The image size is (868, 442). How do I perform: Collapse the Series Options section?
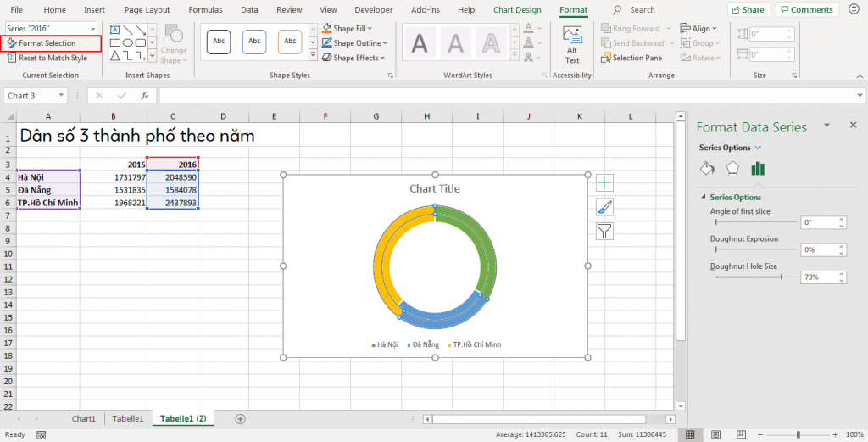tap(703, 198)
